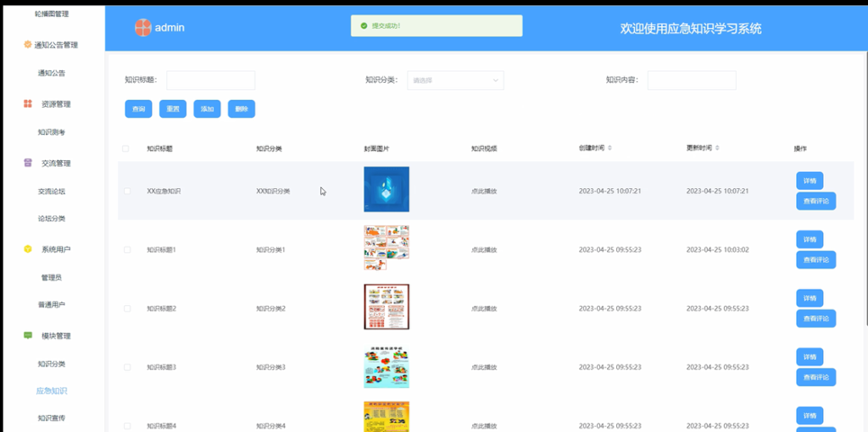
Task: Click the 交流管理 purple icon
Action: tap(28, 163)
